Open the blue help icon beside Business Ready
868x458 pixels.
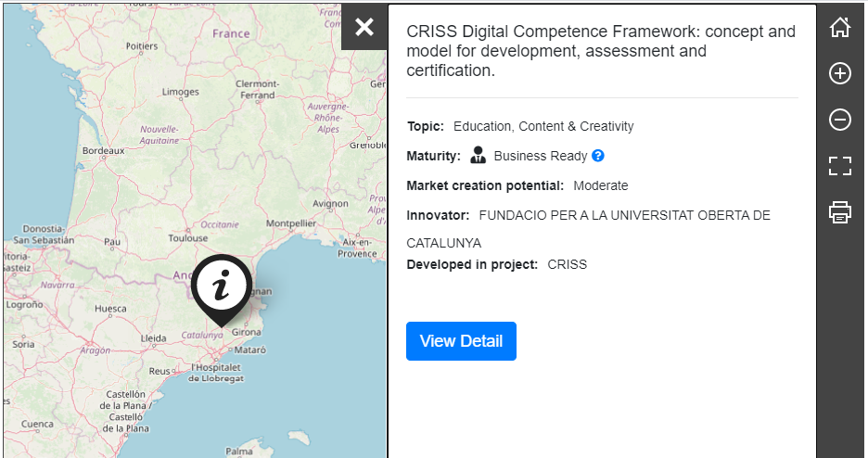(x=598, y=156)
